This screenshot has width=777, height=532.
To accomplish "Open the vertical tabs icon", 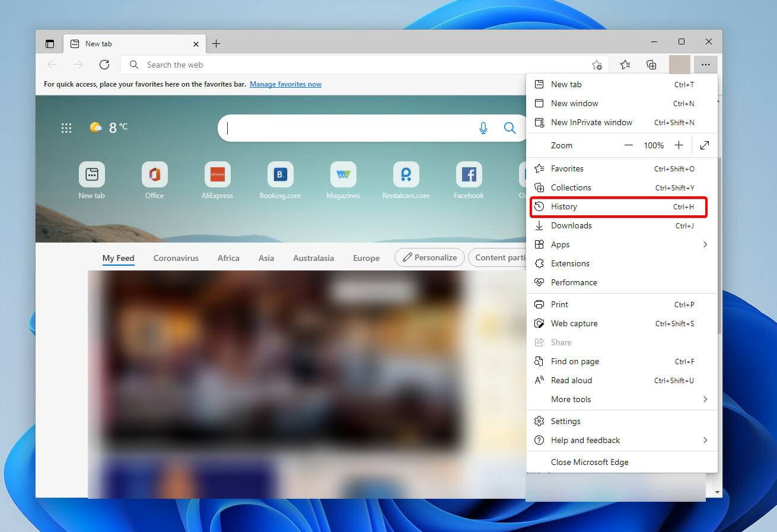I will coord(50,44).
